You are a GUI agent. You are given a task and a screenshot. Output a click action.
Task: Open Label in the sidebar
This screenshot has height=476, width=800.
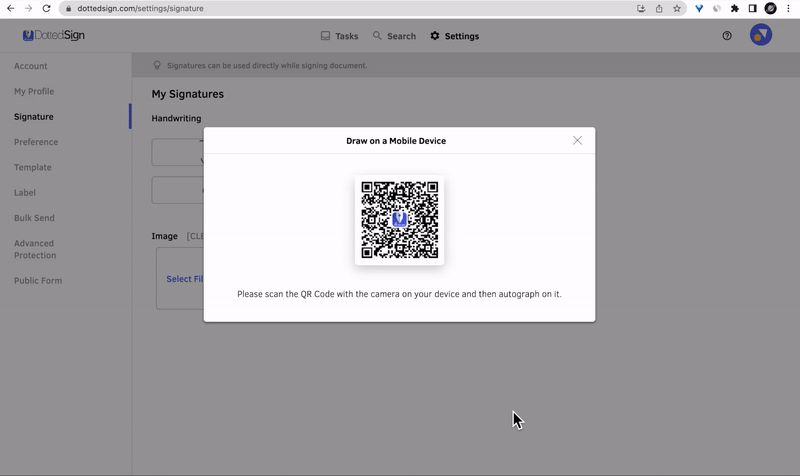coord(24,193)
